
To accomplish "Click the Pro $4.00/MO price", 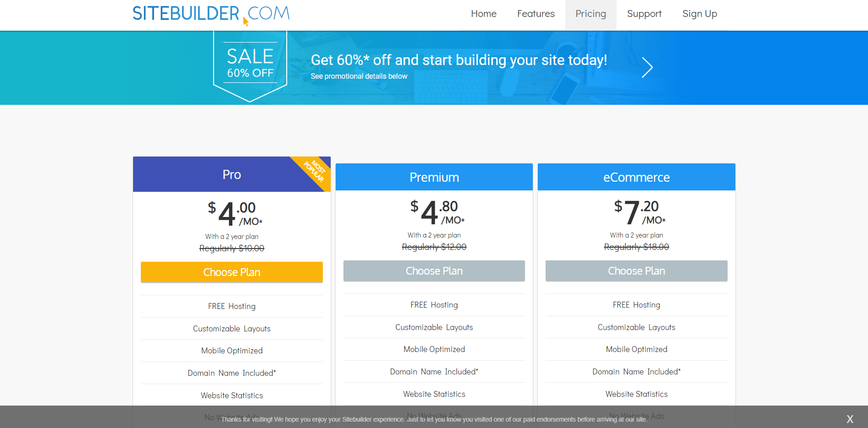I will pyautogui.click(x=235, y=214).
